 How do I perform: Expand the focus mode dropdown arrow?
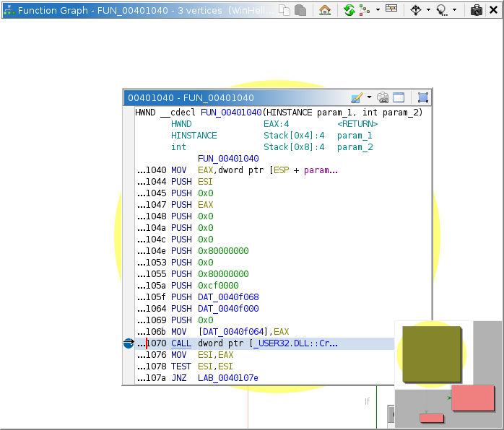pos(454,10)
